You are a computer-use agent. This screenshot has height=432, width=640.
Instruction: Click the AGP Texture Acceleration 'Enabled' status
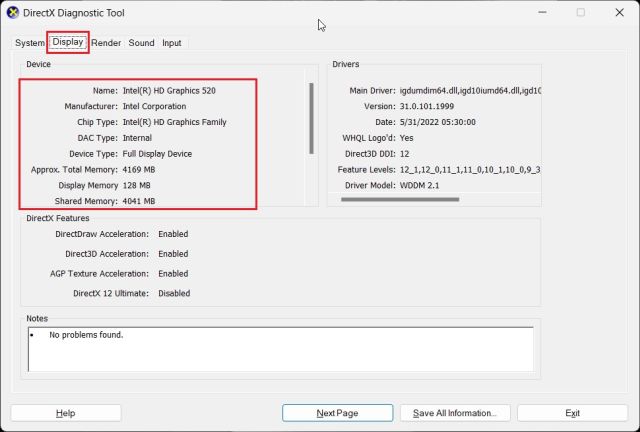coord(173,274)
